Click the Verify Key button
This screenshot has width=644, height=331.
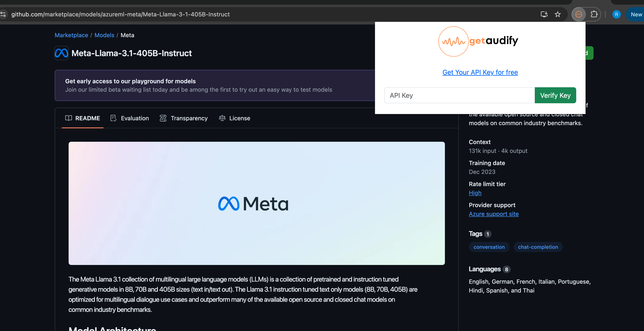pyautogui.click(x=555, y=95)
